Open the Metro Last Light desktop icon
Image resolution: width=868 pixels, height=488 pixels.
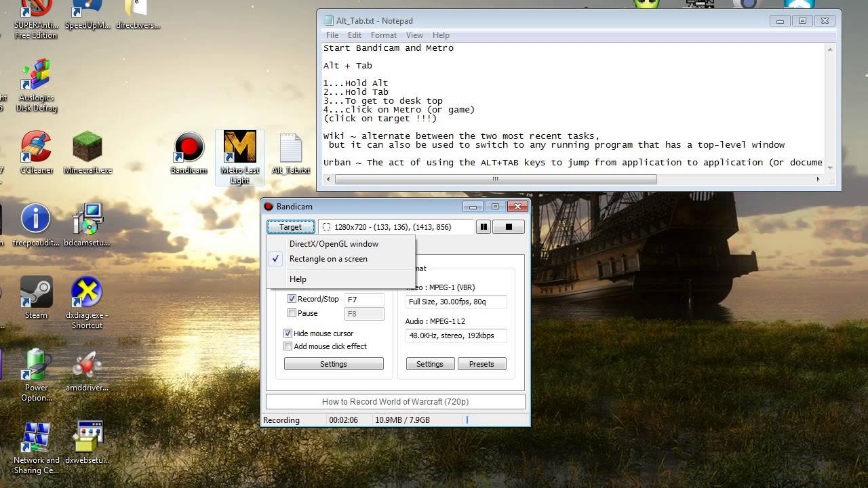point(239,157)
